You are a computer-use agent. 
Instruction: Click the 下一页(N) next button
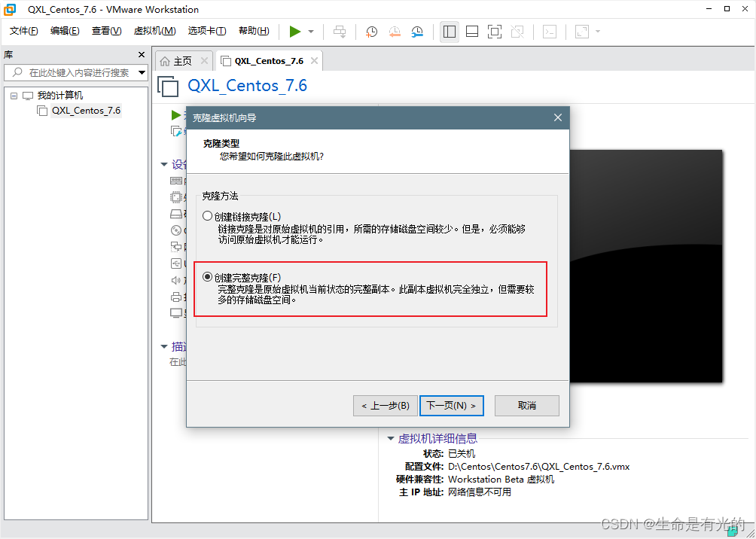pyautogui.click(x=452, y=406)
